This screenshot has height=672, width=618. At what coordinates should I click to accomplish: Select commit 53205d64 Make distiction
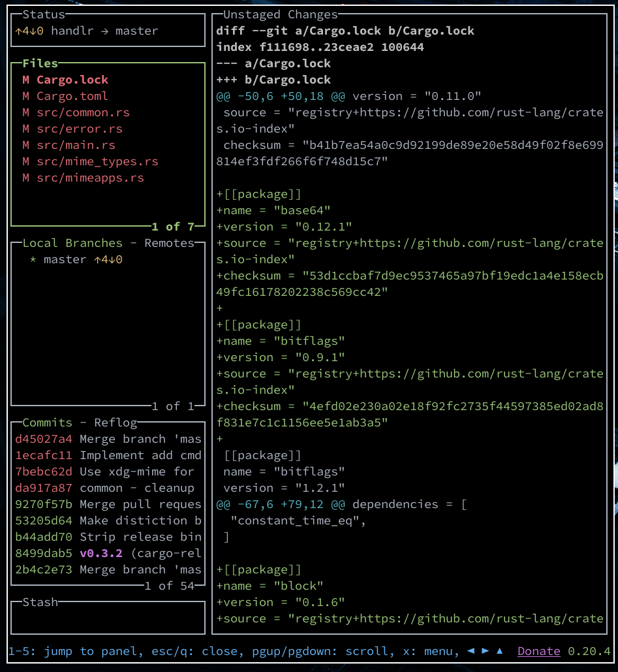(108, 520)
